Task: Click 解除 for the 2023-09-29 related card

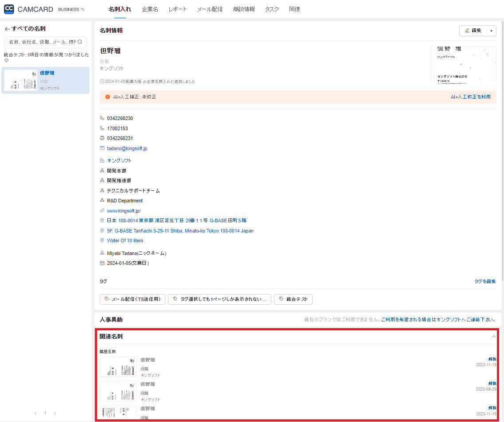Action: click(492, 383)
